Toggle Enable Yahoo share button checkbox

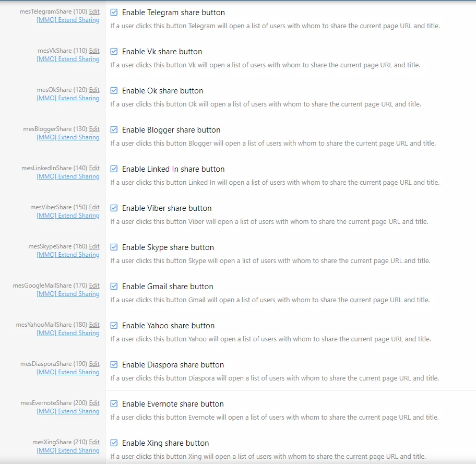point(114,326)
